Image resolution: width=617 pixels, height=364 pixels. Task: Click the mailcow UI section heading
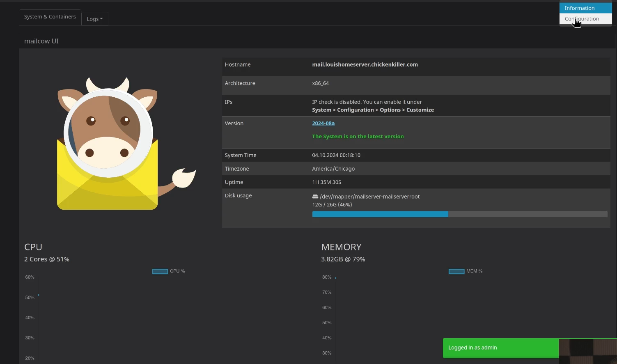point(41,41)
